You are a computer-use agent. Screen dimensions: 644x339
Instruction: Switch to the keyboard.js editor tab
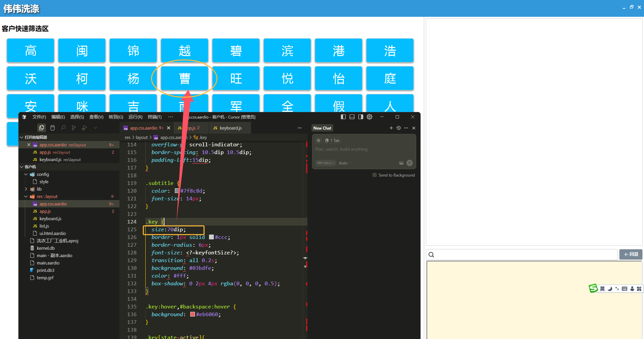click(x=230, y=128)
